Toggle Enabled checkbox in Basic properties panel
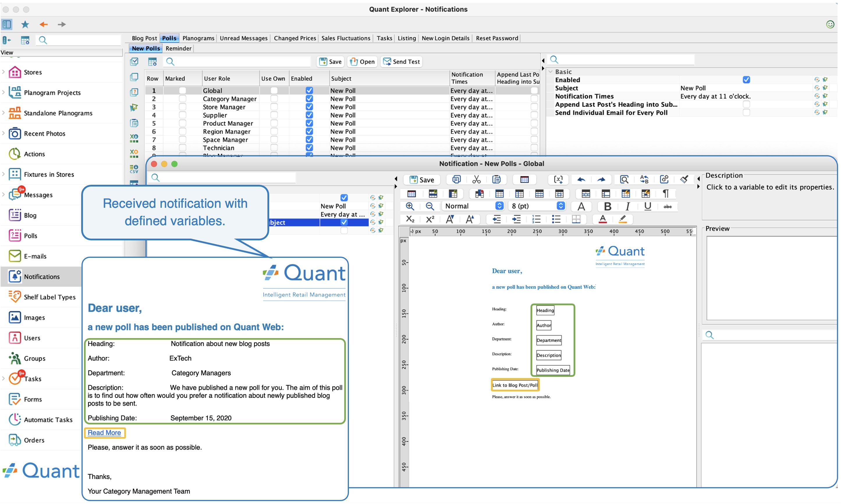 tap(746, 80)
